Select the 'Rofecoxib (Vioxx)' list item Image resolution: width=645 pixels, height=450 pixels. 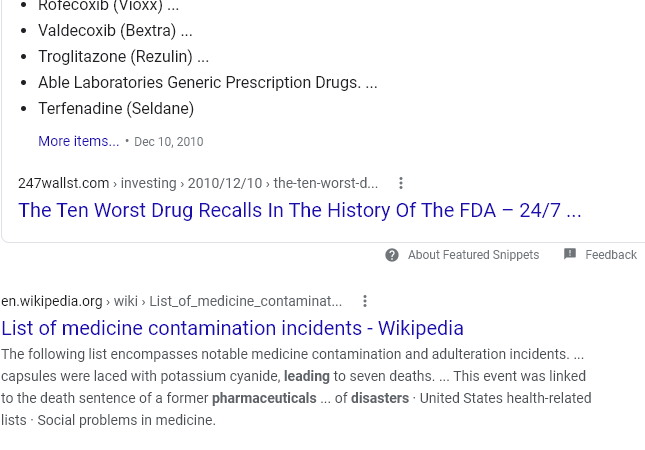pyautogui.click(x=109, y=6)
